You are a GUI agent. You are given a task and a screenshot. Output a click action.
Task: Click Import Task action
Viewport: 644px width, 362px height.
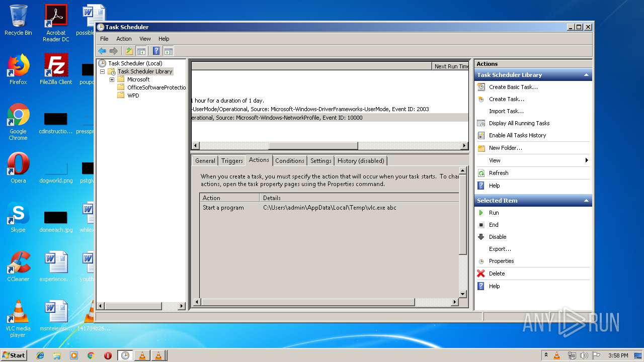point(506,111)
